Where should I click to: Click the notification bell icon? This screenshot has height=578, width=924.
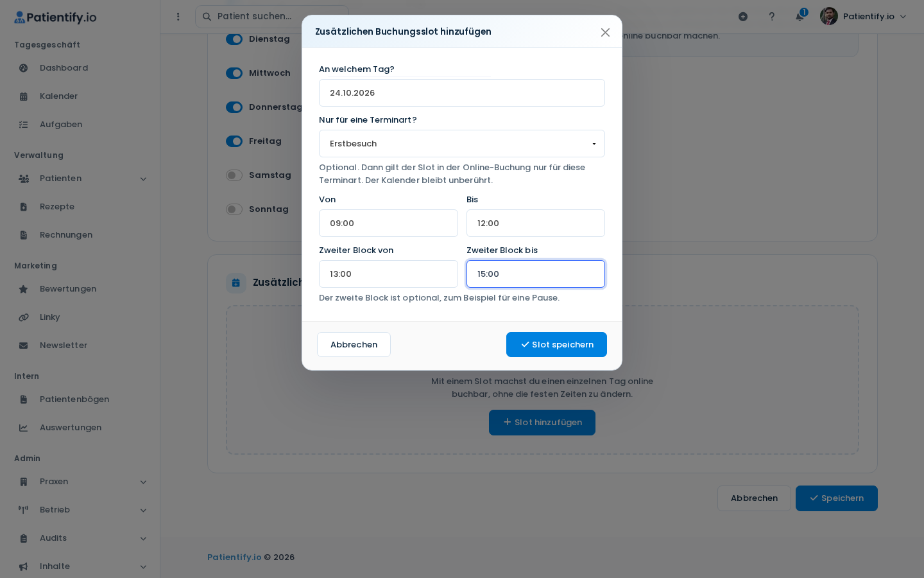click(x=800, y=17)
